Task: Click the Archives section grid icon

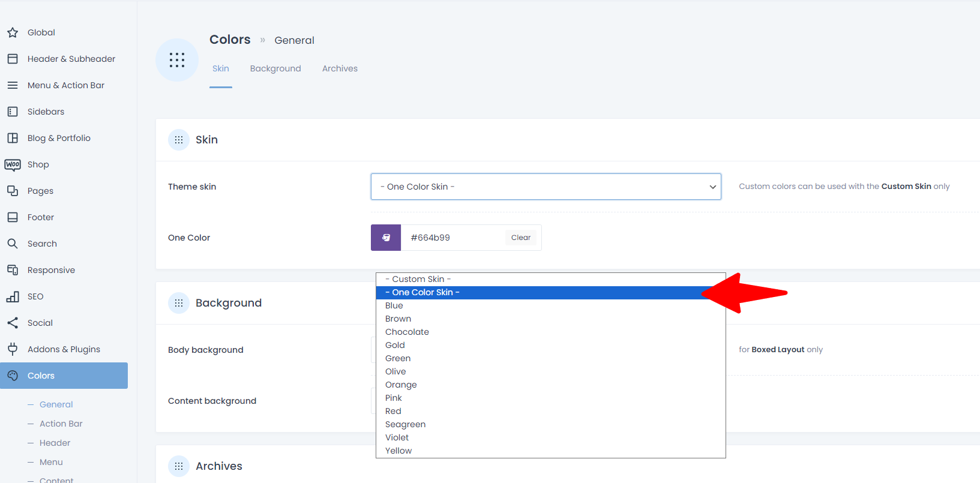Action: point(179,466)
